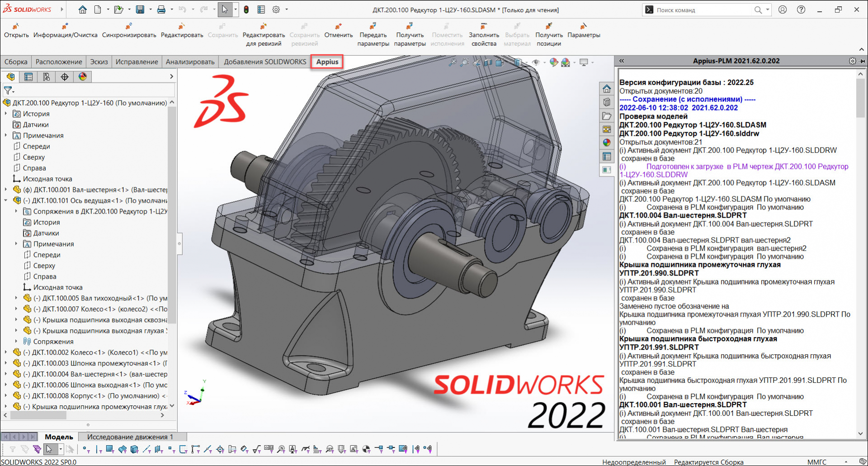This screenshot has width=868, height=466.
Task: Click the Search commands input field
Action: coord(703,10)
